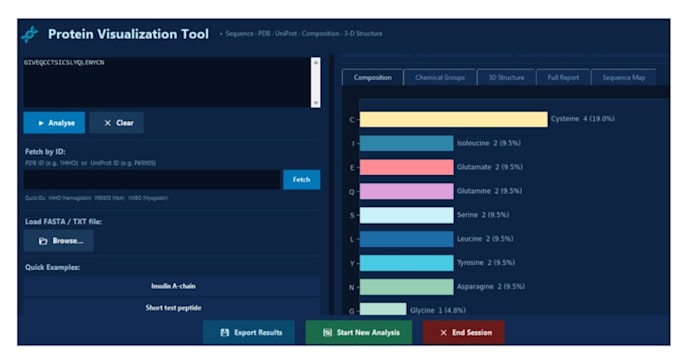Click End Session label
Image resolution: width=680 pixels, height=362 pixels.
[x=472, y=333]
